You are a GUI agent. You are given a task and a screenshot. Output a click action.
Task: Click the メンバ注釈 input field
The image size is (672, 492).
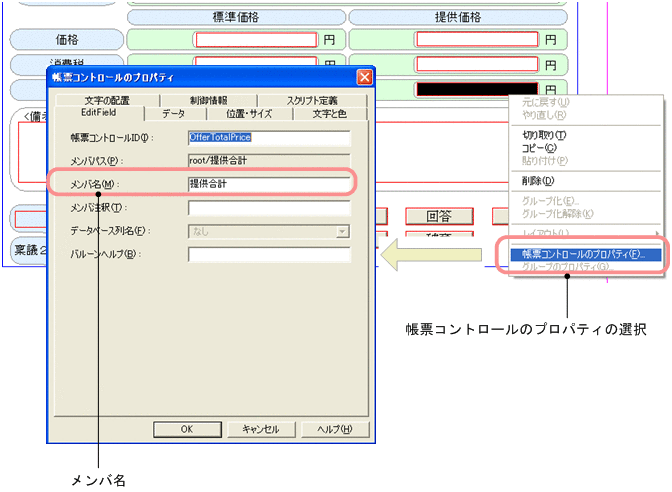pos(269,208)
